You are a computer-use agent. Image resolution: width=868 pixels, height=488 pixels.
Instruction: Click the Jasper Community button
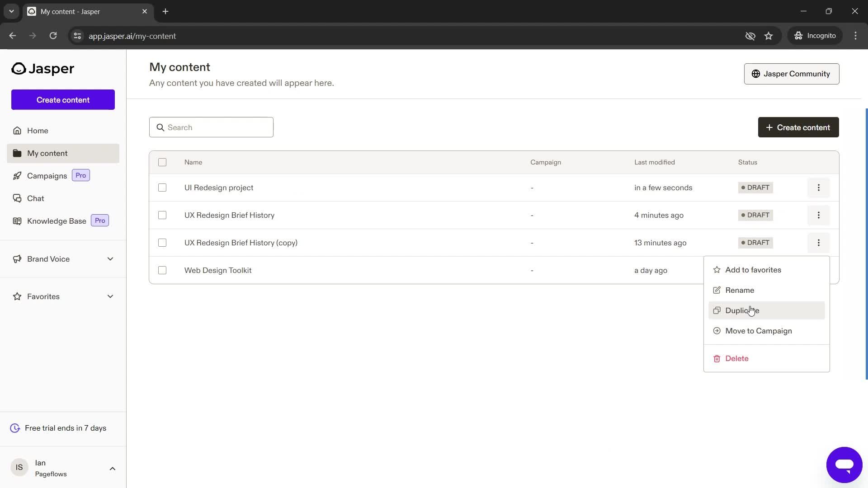(x=792, y=74)
